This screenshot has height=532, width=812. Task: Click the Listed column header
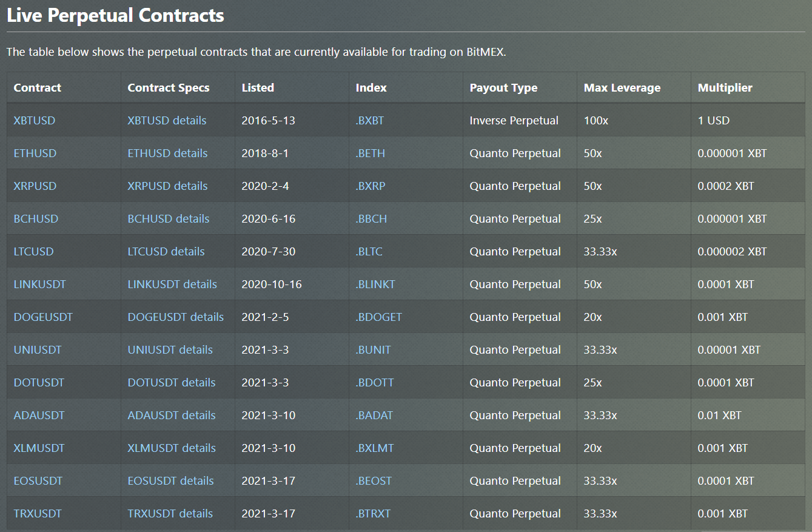coord(258,87)
